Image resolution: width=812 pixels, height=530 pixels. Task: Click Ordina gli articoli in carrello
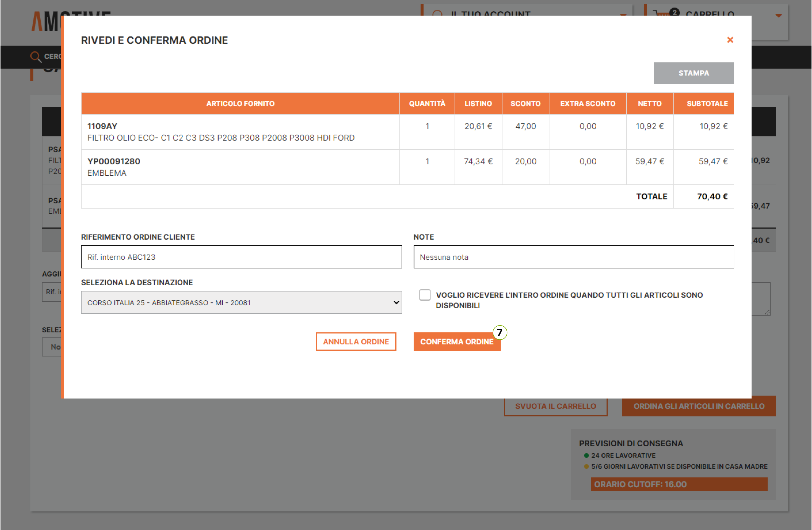click(x=698, y=406)
